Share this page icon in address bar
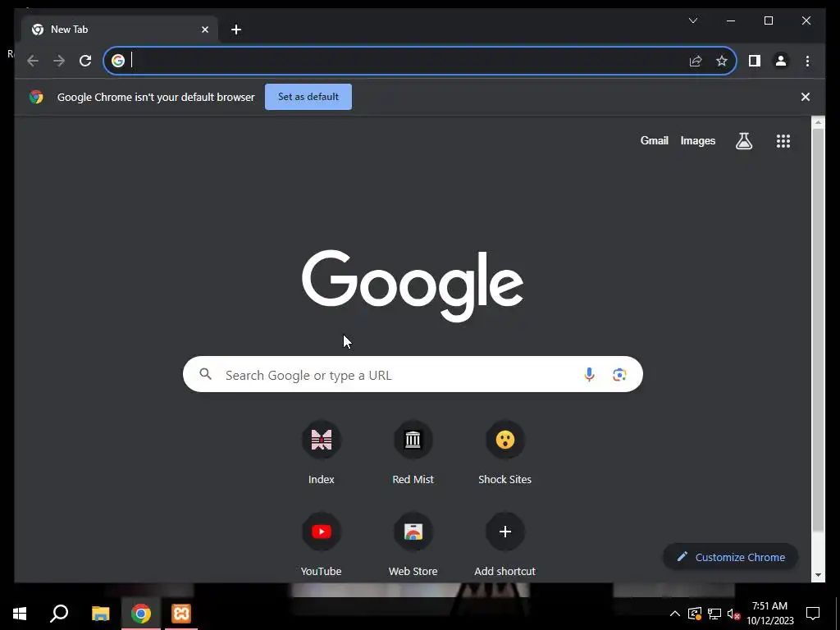Image resolution: width=840 pixels, height=630 pixels. click(696, 61)
